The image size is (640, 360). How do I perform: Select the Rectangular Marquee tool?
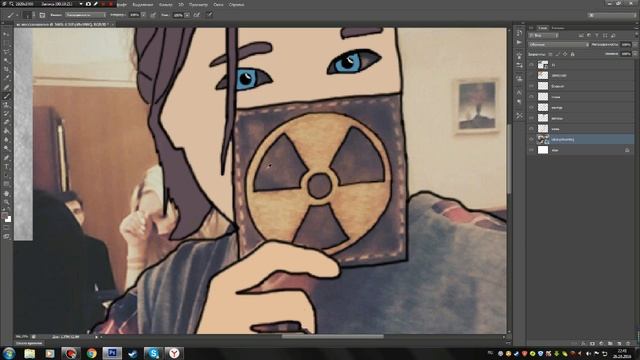6,43
